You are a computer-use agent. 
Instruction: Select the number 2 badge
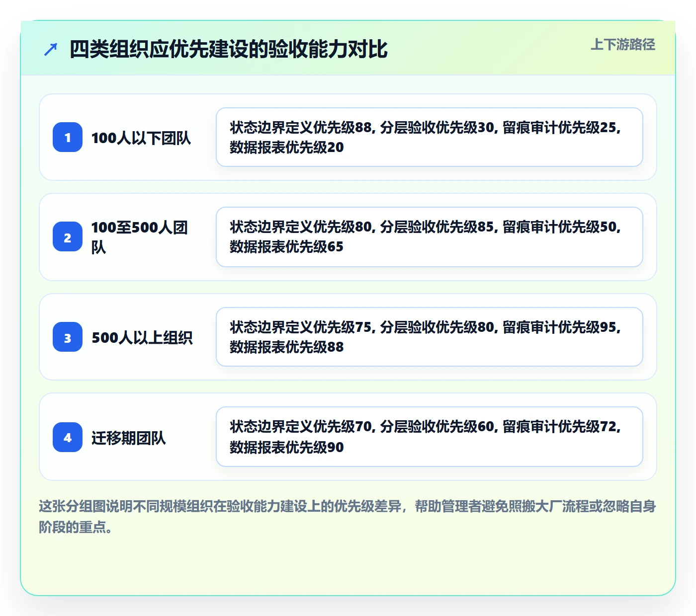click(68, 237)
